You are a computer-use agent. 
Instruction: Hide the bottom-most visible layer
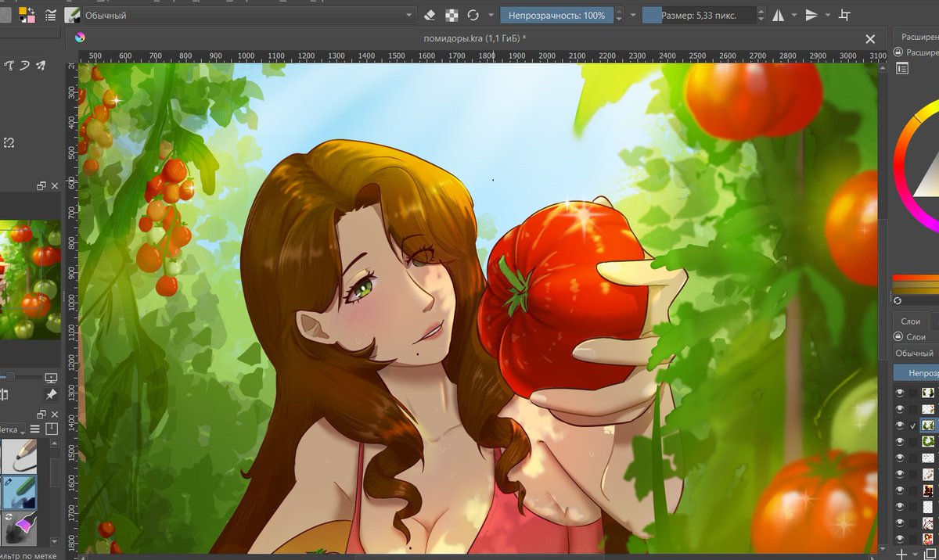coord(899,539)
